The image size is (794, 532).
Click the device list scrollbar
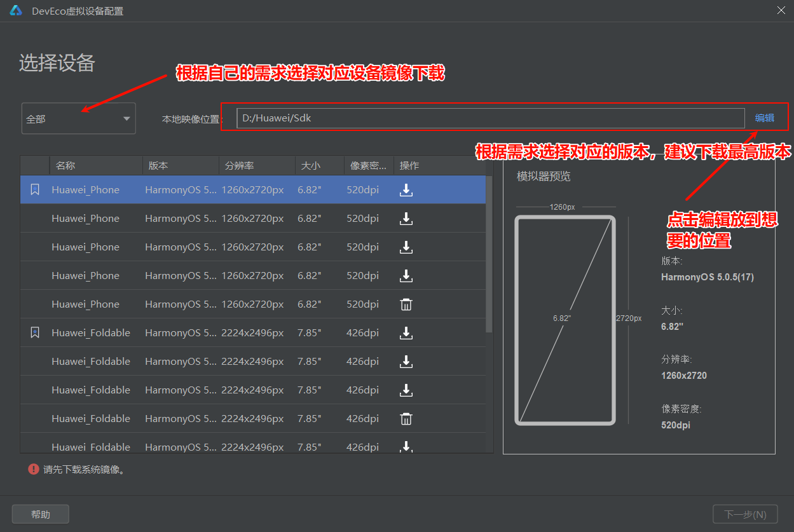[488, 254]
